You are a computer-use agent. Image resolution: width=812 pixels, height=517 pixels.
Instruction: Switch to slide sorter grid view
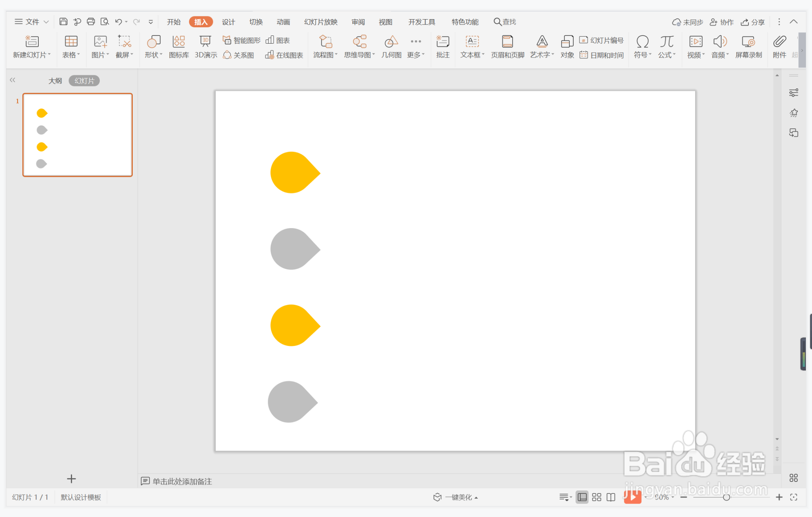pyautogui.click(x=597, y=497)
